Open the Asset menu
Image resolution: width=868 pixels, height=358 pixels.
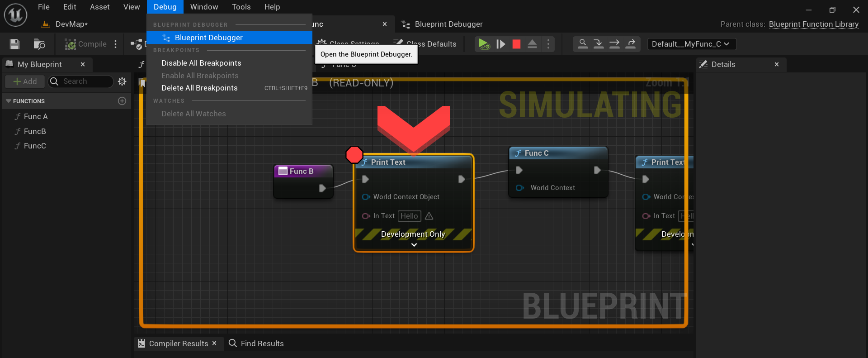(99, 7)
